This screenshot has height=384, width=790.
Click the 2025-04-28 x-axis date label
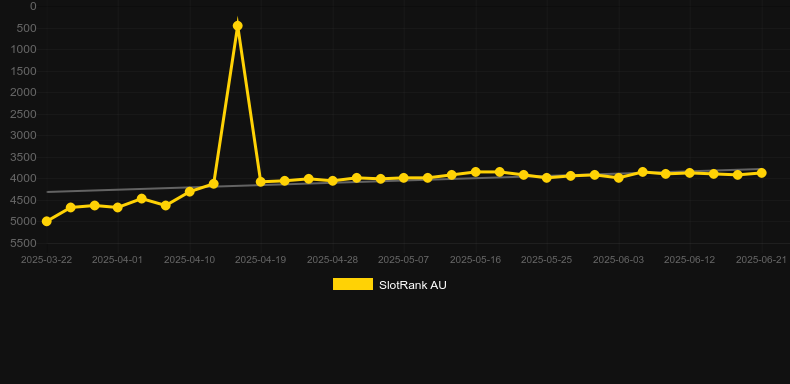(333, 260)
